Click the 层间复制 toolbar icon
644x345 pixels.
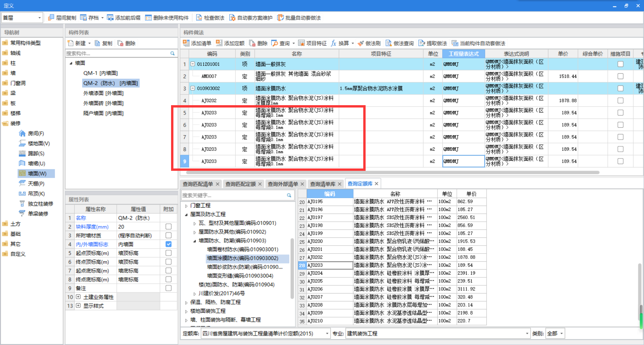[51, 18]
